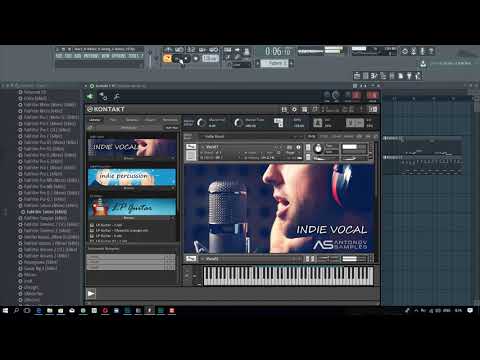Click a key on Kontakt virtual keyboard

click(x=288, y=276)
